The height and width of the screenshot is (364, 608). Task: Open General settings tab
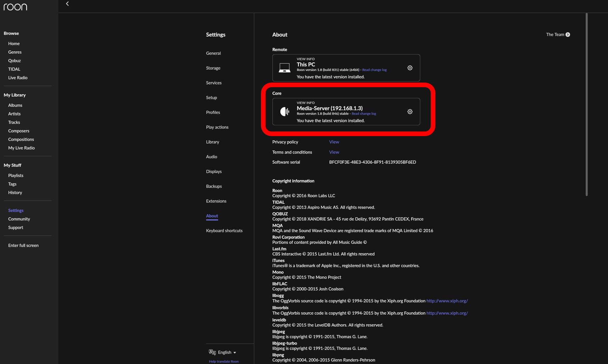(213, 53)
